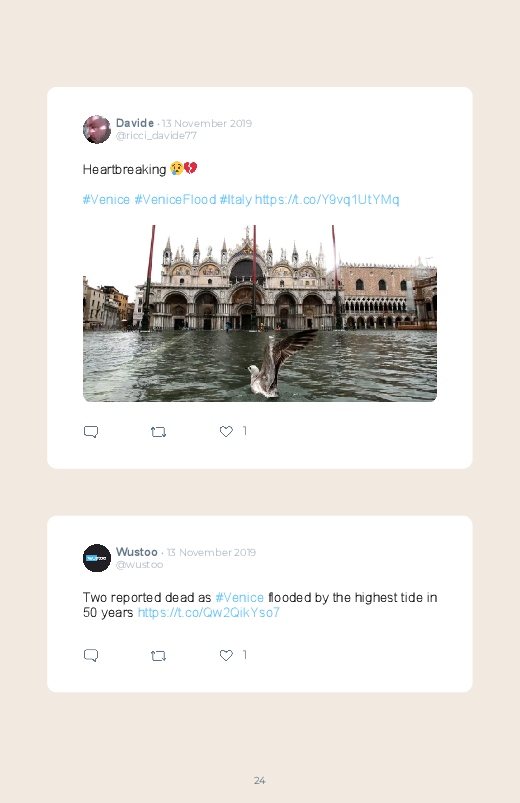Click reply icon on Davide's tweet
Viewport: 520px width, 803px height.
(x=91, y=432)
